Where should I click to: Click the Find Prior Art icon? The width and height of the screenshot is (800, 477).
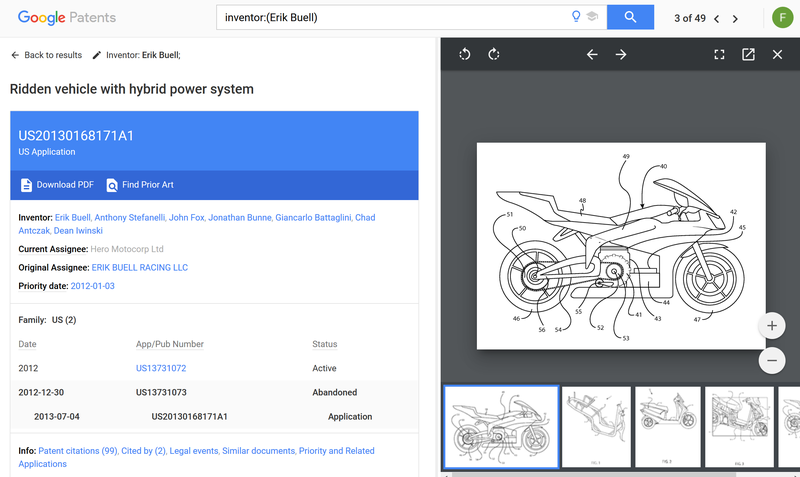112,185
